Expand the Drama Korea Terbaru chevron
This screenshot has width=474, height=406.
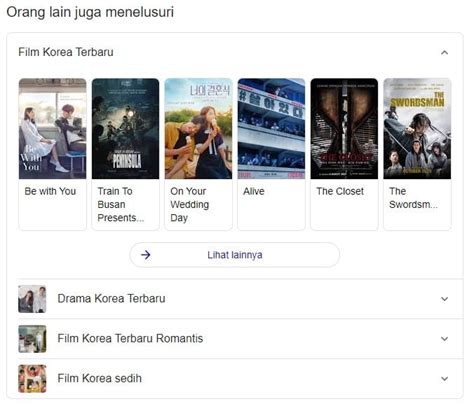[x=444, y=299]
